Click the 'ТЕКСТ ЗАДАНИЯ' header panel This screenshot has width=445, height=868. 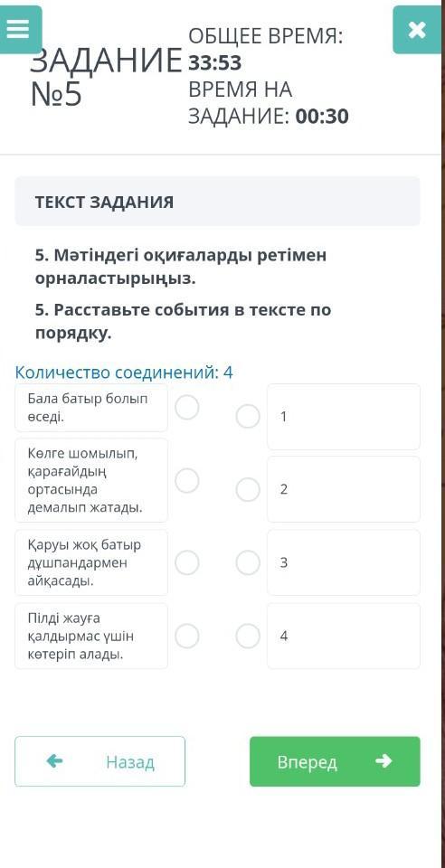coord(217,202)
